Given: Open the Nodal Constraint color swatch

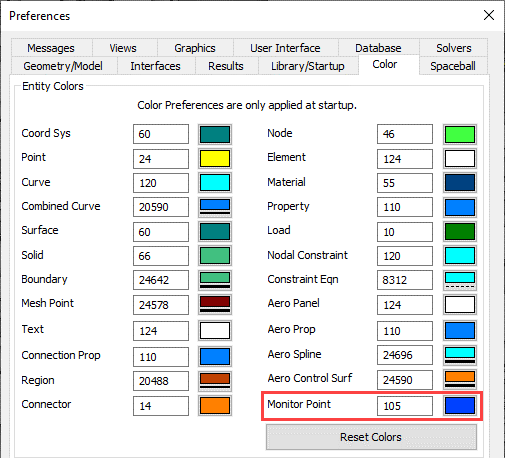Looking at the screenshot, I should [460, 256].
